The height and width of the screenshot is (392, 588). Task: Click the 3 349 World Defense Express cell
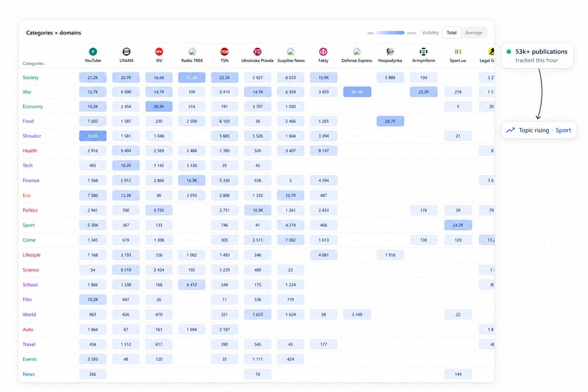pos(357,315)
